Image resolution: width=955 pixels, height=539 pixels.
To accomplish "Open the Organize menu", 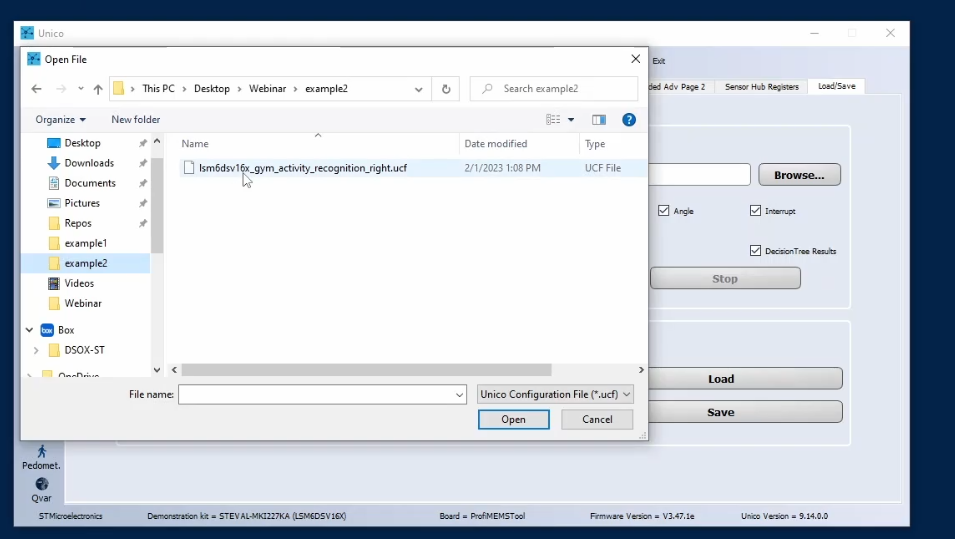I will (x=60, y=119).
